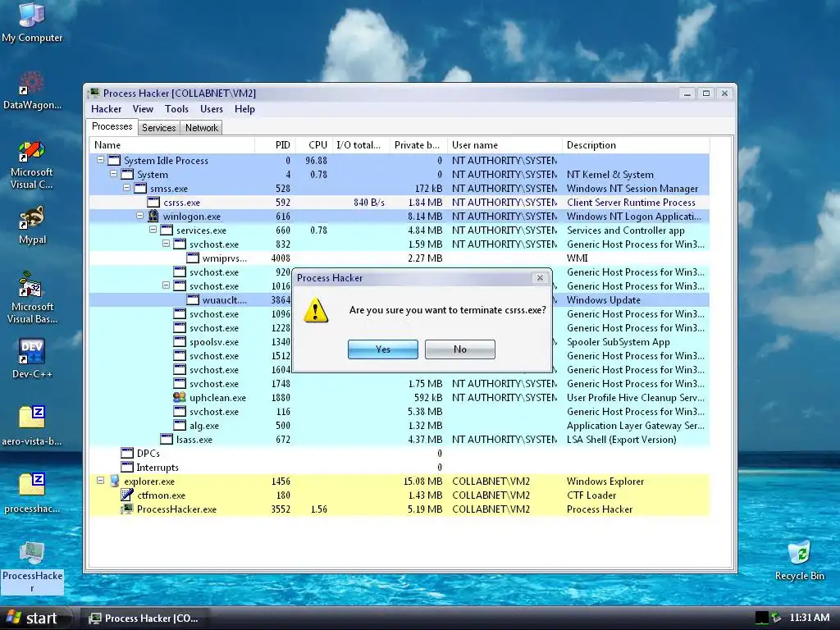The height and width of the screenshot is (630, 840).
Task: Maximize the Process Hacker window
Action: (706, 94)
